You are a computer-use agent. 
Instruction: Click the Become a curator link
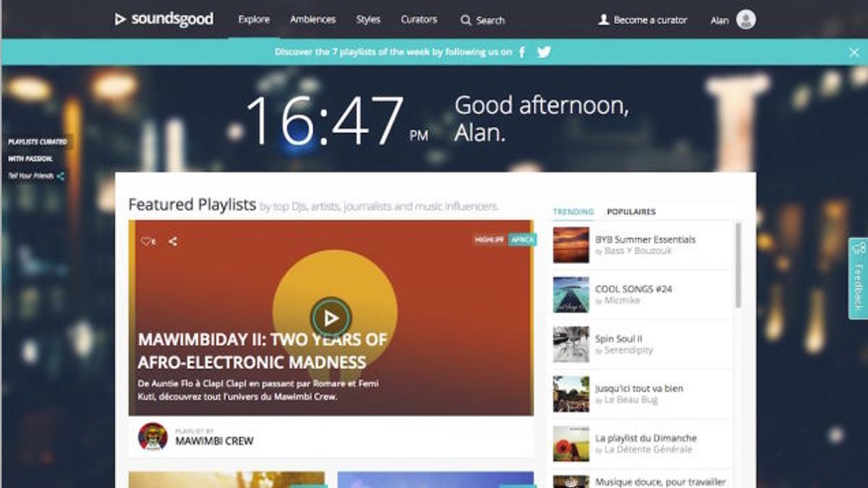642,20
